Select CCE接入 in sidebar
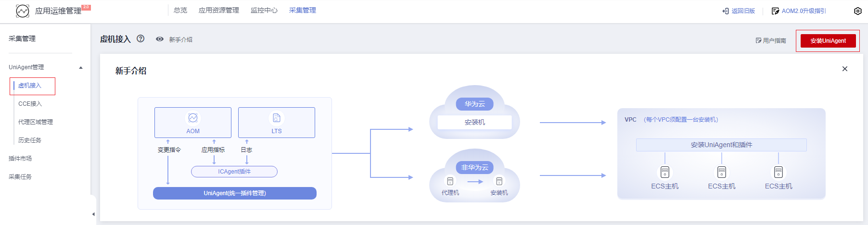868x225 pixels. (30, 104)
